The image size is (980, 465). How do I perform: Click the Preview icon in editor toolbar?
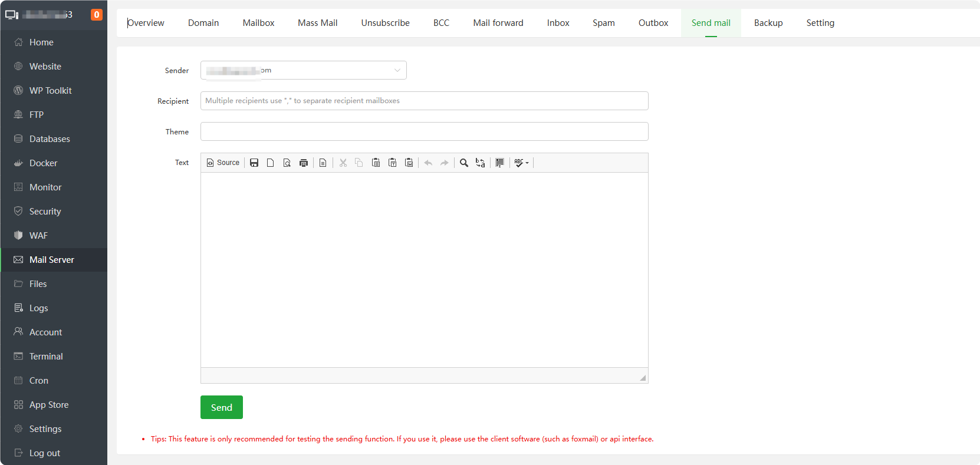click(x=287, y=163)
